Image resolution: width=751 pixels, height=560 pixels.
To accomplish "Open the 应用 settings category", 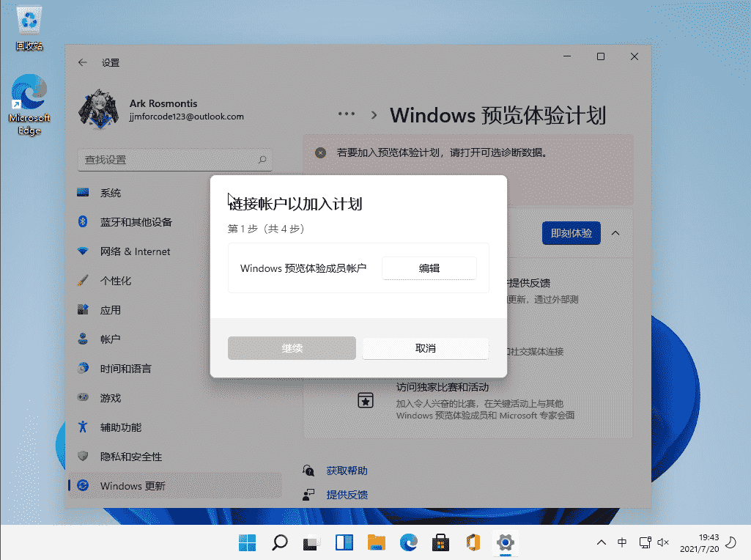I will [175, 310].
